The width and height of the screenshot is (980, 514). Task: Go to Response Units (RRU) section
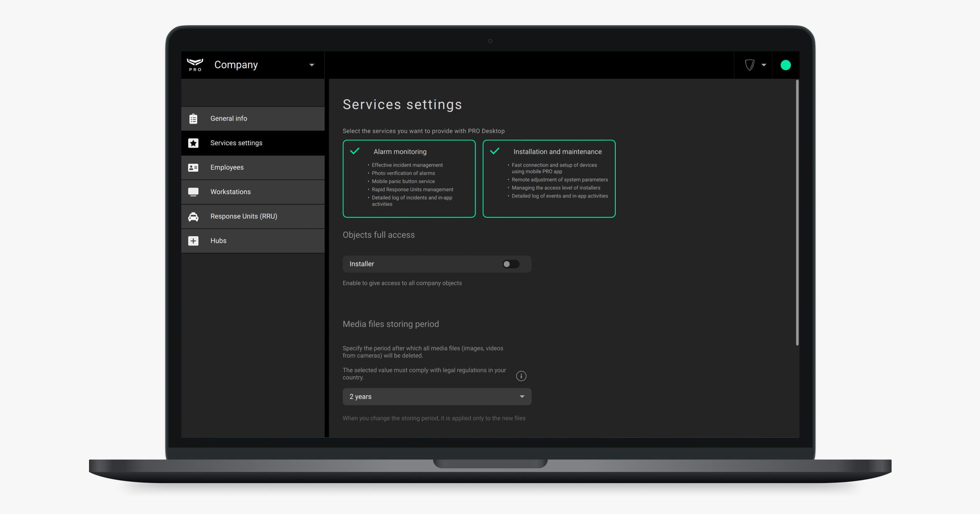pos(243,217)
